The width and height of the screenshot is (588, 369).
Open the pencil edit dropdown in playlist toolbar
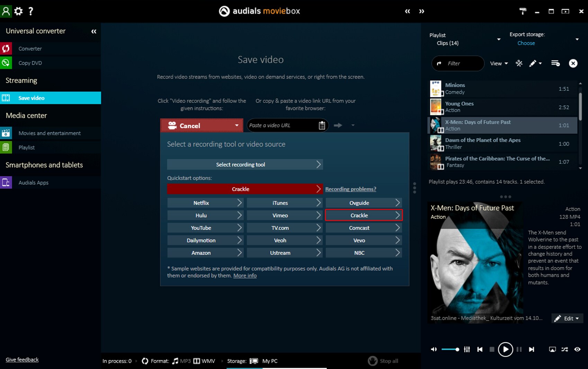point(535,63)
